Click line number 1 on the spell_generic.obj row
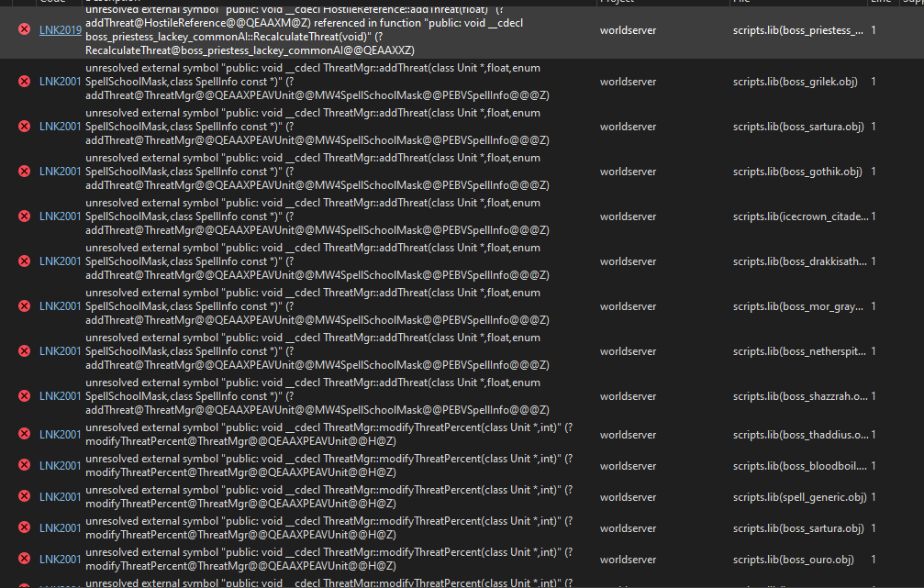 (x=874, y=496)
